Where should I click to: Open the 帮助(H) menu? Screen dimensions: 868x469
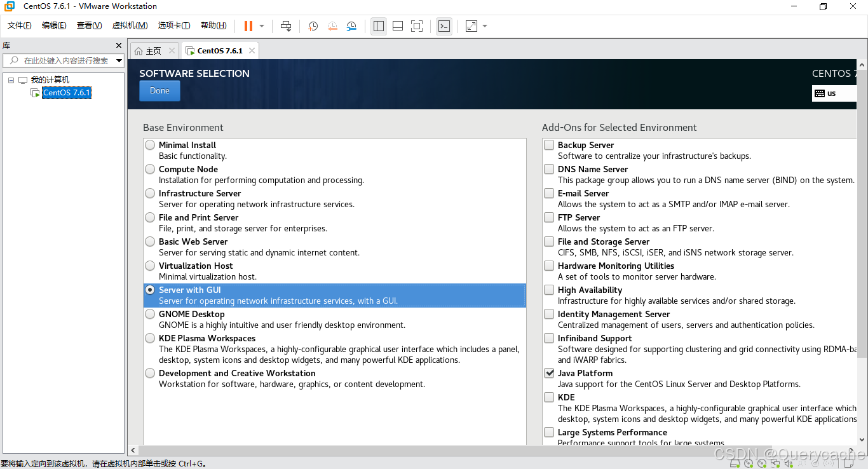click(x=214, y=25)
